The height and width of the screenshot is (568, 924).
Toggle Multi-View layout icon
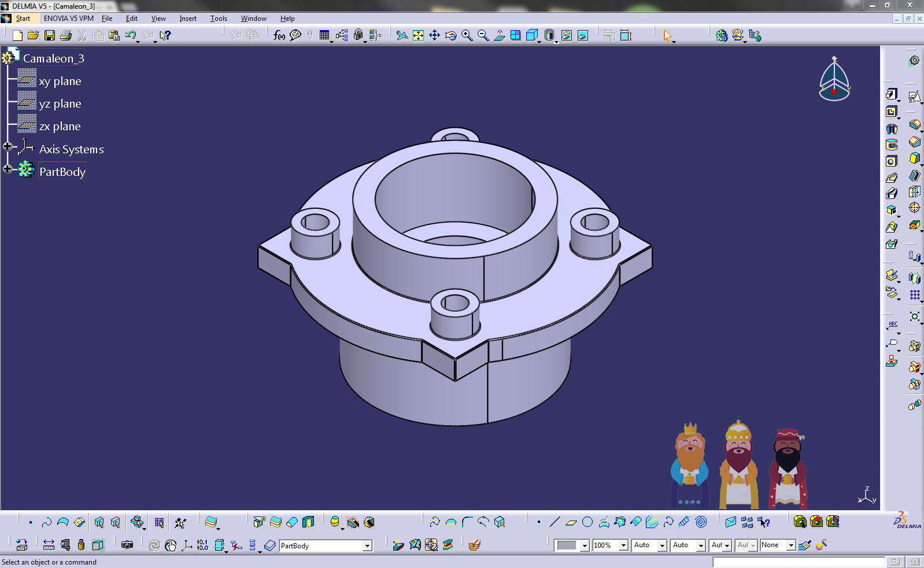tap(515, 35)
